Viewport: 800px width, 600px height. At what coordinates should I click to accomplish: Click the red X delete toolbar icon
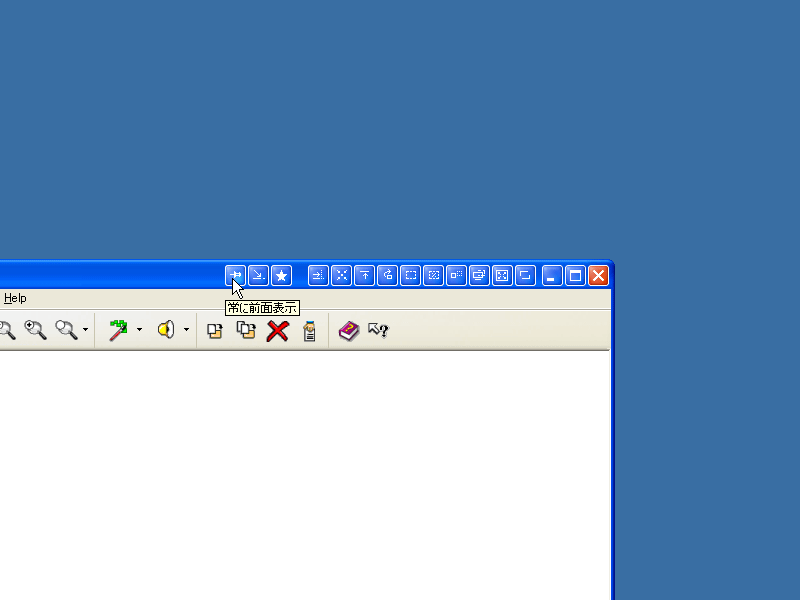[278, 331]
